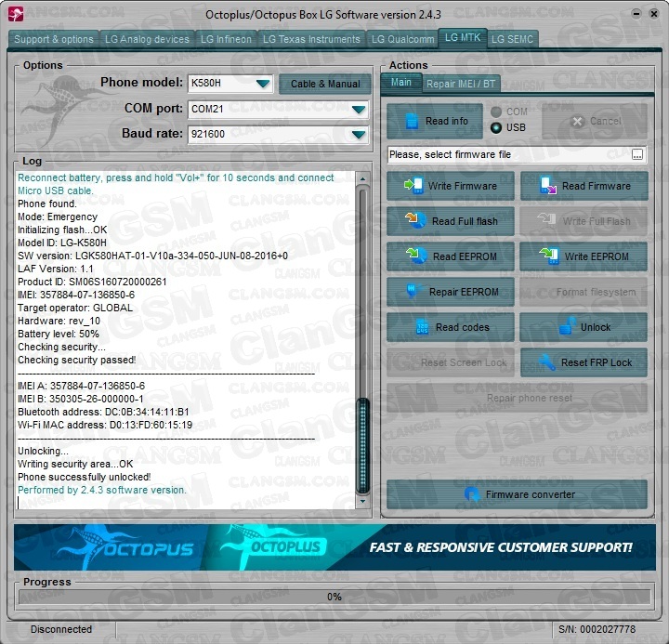
Task: Close the Octoplus window
Action: [x=653, y=14]
